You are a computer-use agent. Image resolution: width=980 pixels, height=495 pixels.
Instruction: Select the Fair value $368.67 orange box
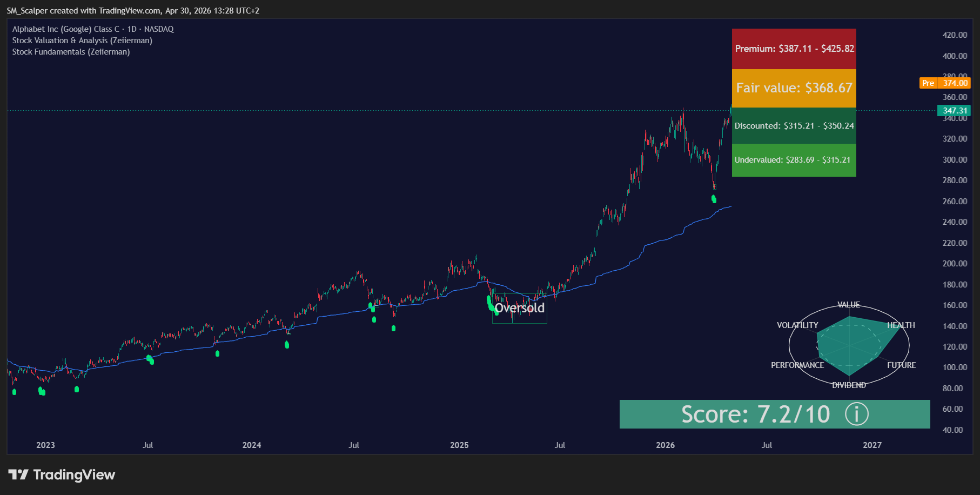pyautogui.click(x=794, y=88)
